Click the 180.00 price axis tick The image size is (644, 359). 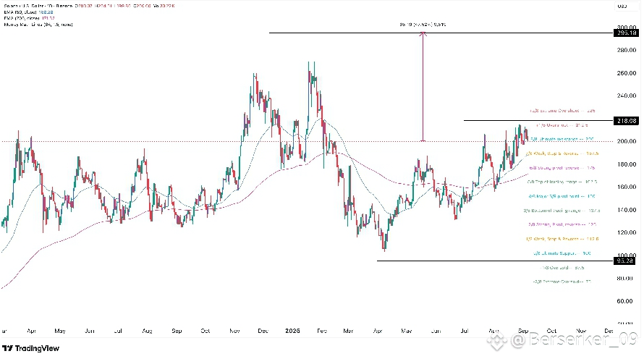click(627, 164)
